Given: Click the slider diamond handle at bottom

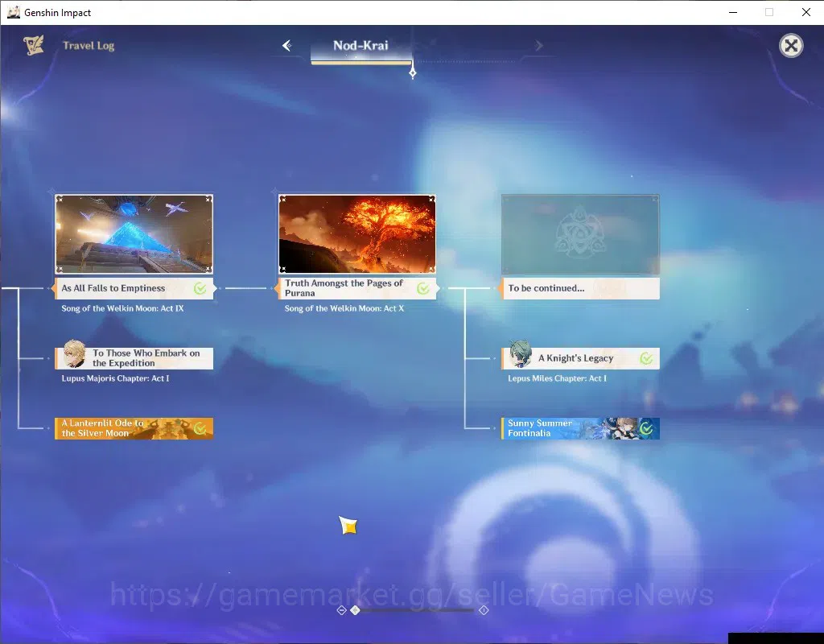Looking at the screenshot, I should tap(355, 610).
